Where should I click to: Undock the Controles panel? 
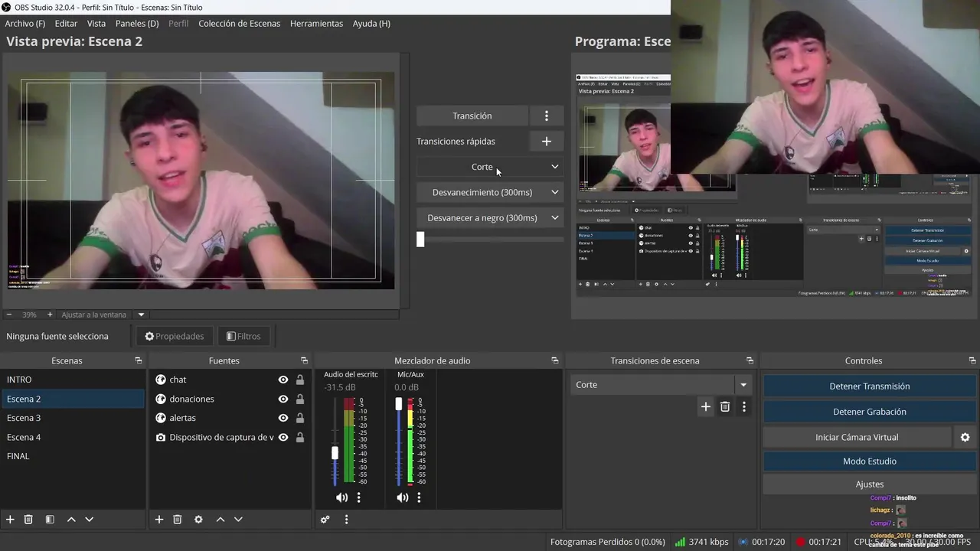972,360
